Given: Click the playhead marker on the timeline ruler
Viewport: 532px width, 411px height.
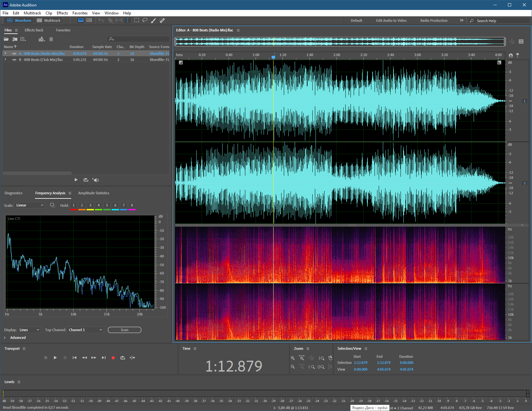Looking at the screenshot, I should 273,57.
